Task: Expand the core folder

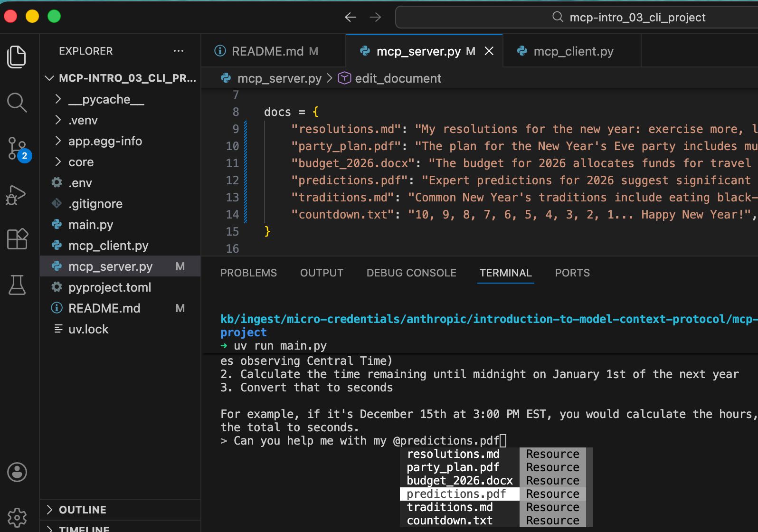Action: [58, 161]
